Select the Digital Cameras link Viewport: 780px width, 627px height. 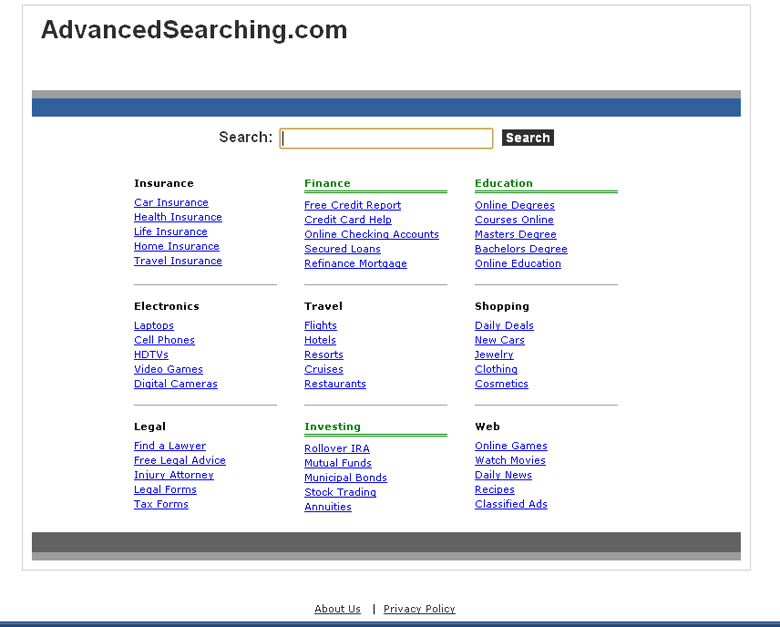[x=175, y=384]
